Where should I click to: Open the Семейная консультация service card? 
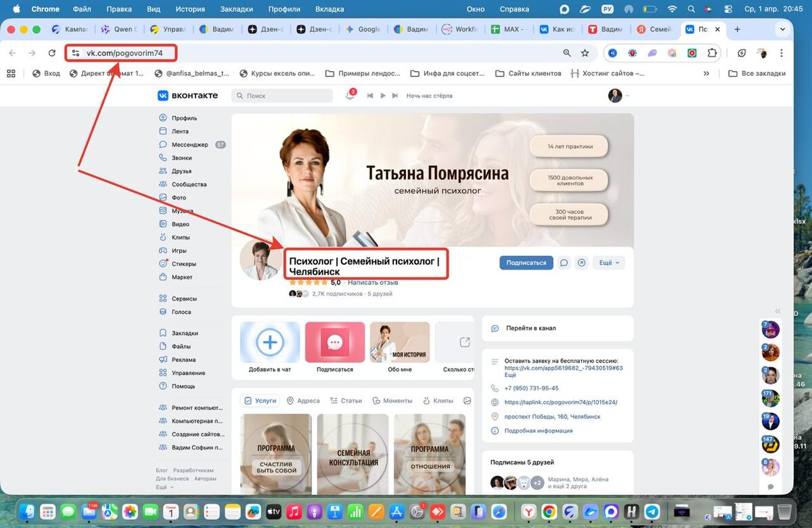coord(353,454)
